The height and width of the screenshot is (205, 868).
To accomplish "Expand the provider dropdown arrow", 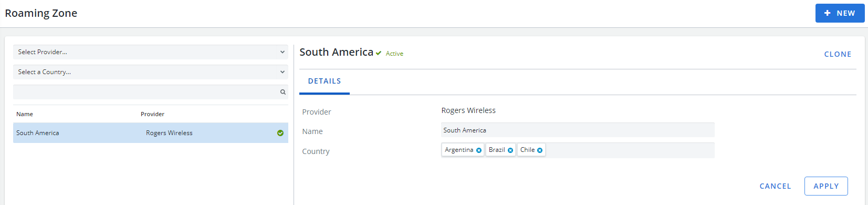I will (283, 52).
